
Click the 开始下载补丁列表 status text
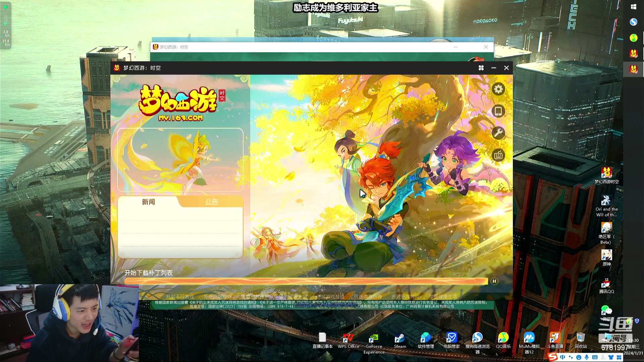149,273
